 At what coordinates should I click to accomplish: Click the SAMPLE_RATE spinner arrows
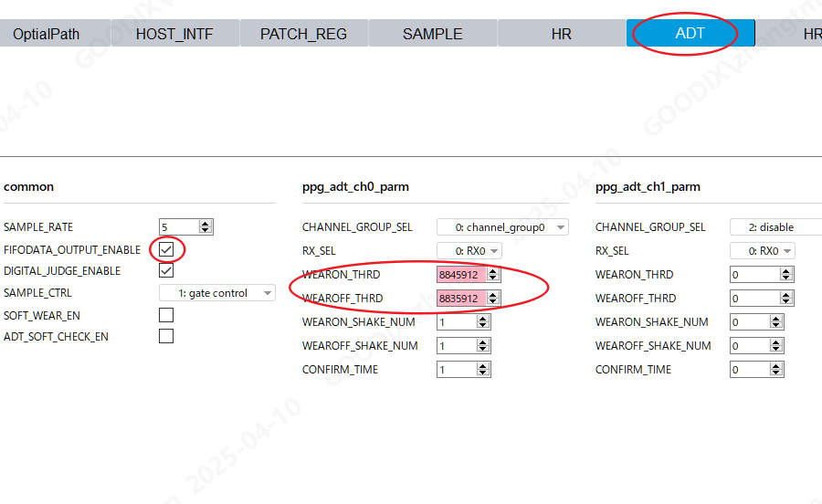205,227
